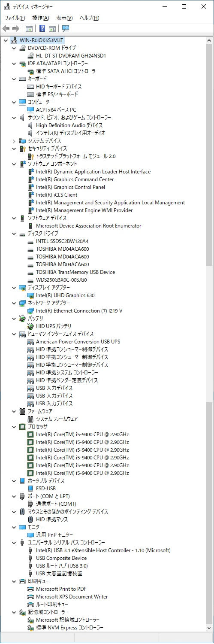Click the blue Help toolbar icon
Image resolution: width=214 pixels, height=644 pixels.
pos(42,29)
